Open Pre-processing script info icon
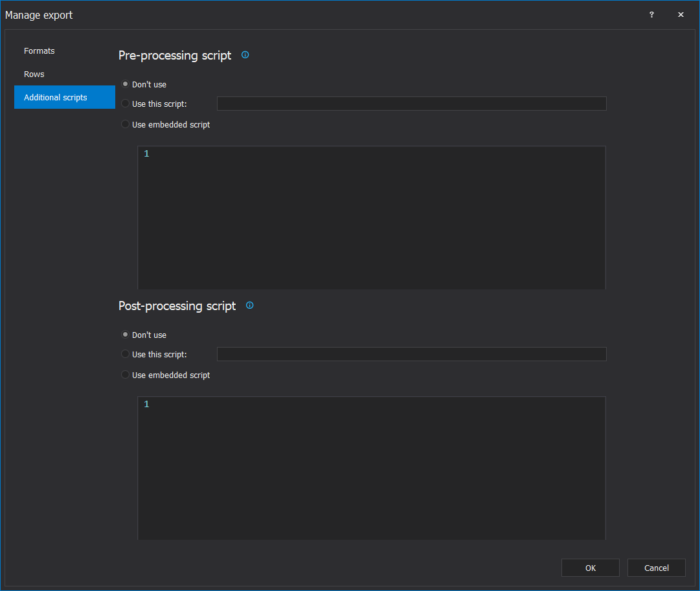 click(245, 55)
